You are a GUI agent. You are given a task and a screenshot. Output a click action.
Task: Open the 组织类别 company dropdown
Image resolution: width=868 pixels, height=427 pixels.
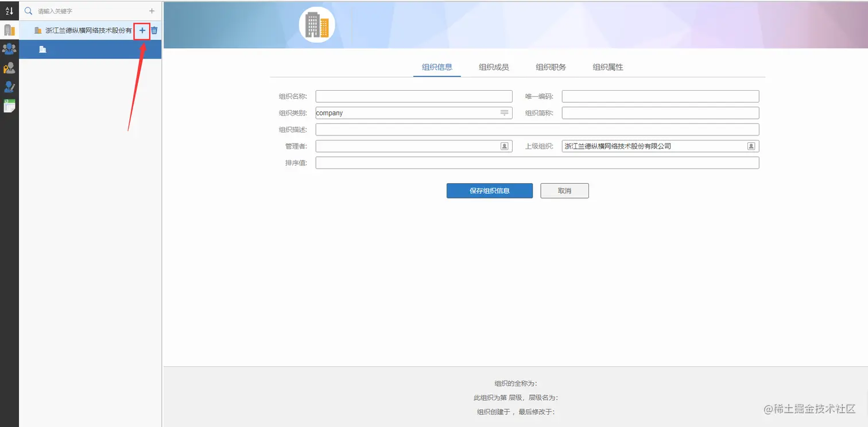pyautogui.click(x=413, y=113)
